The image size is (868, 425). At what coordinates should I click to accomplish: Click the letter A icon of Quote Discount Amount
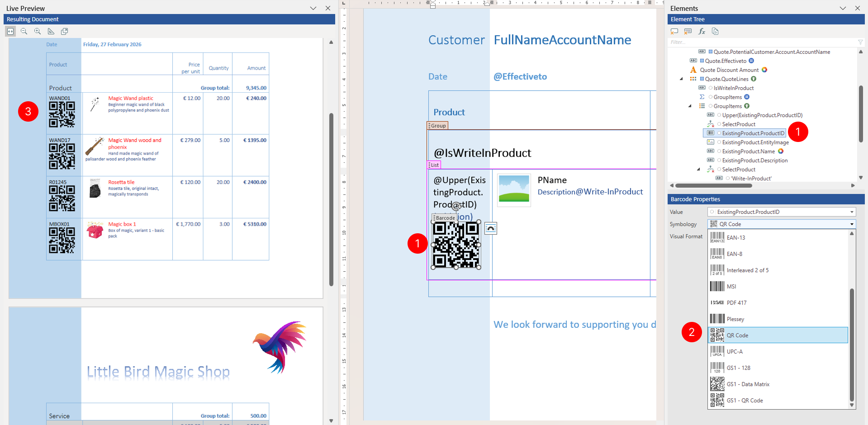(693, 70)
